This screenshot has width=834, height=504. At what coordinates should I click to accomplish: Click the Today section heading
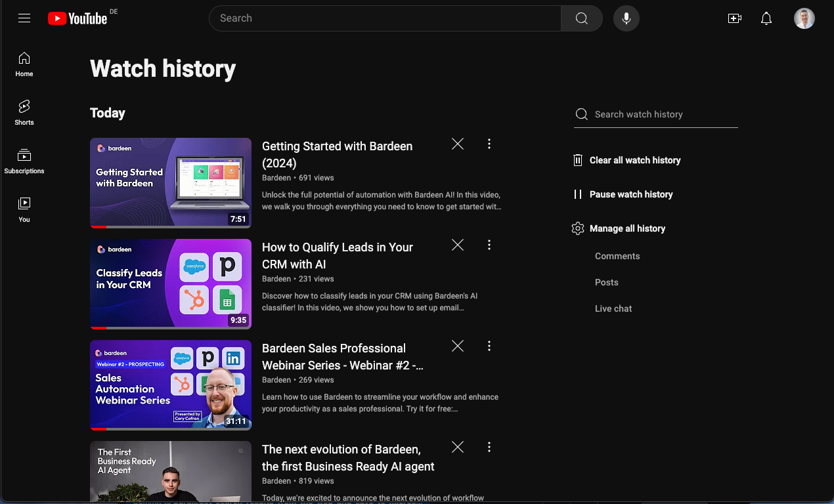point(108,113)
